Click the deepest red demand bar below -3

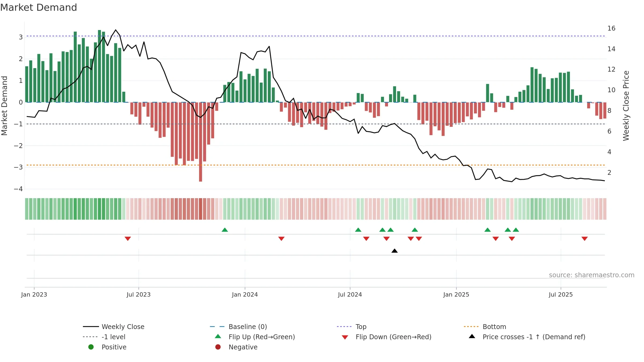coord(200,142)
